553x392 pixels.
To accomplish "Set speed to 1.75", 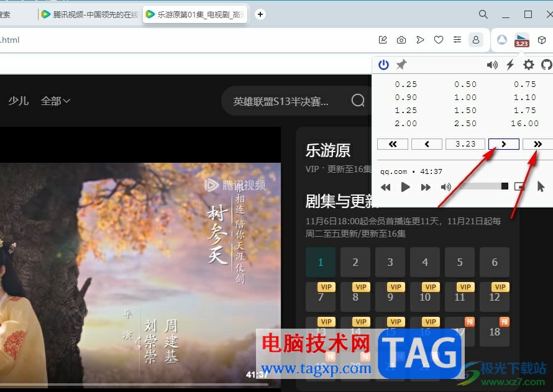I will tap(525, 111).
